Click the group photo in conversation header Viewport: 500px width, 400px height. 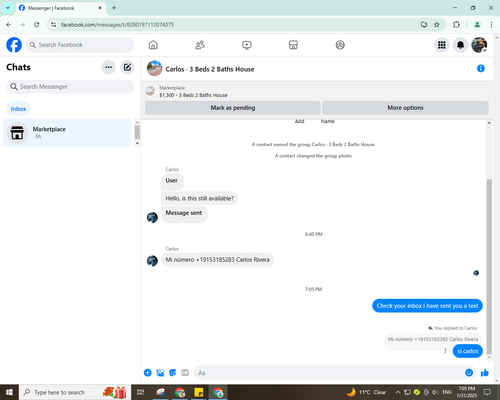155,68
